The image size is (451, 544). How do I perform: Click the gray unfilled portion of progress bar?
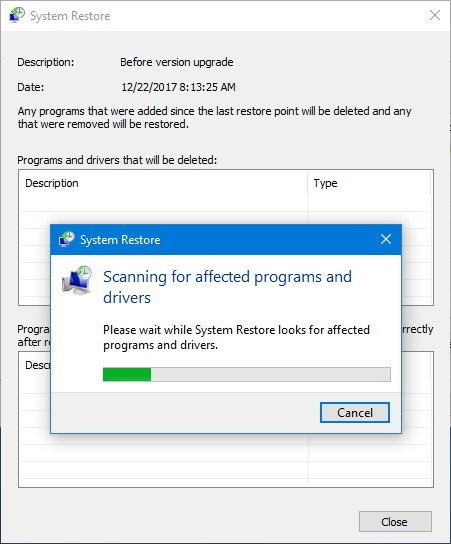(271, 374)
